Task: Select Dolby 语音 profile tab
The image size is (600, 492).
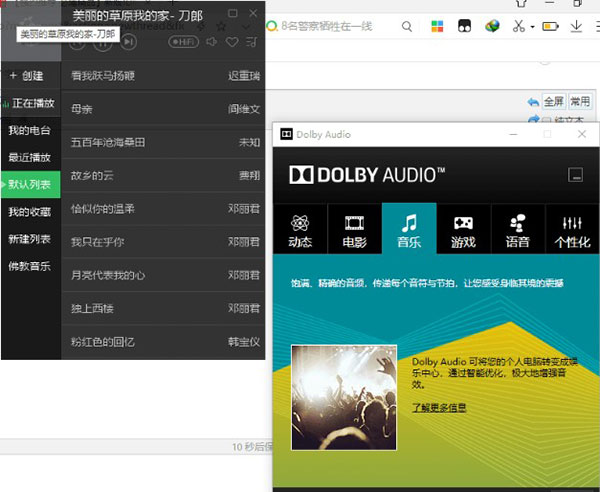Action: [518, 229]
